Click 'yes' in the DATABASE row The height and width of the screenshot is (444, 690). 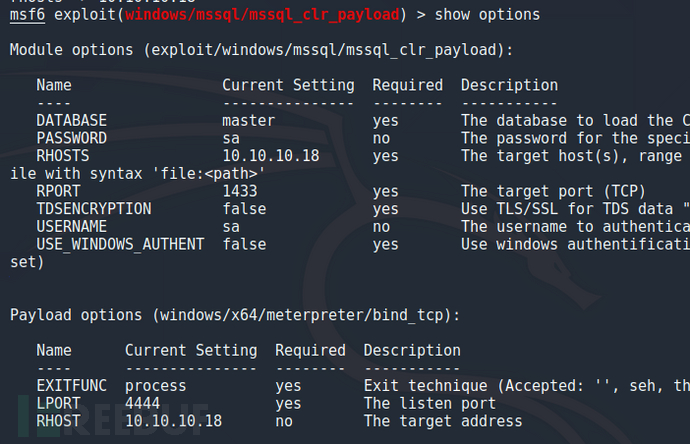click(x=385, y=121)
